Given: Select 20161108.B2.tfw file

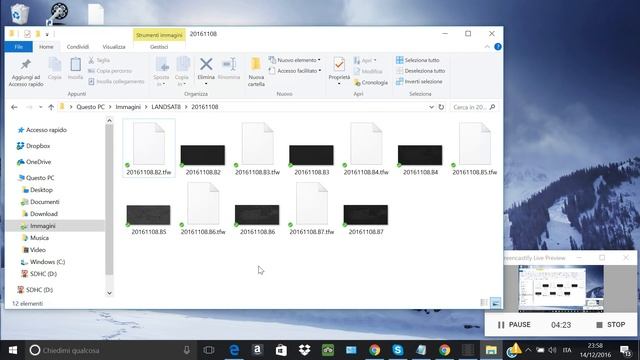Looking at the screenshot, I should pos(149,148).
